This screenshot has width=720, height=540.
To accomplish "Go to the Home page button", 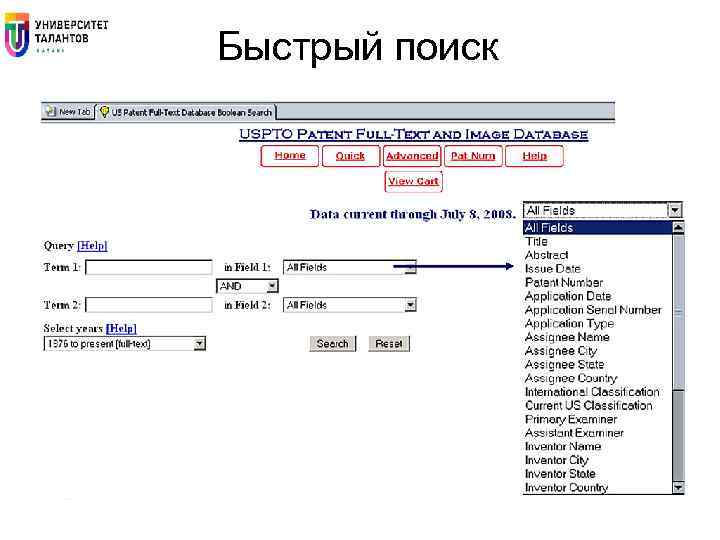I will 290,156.
